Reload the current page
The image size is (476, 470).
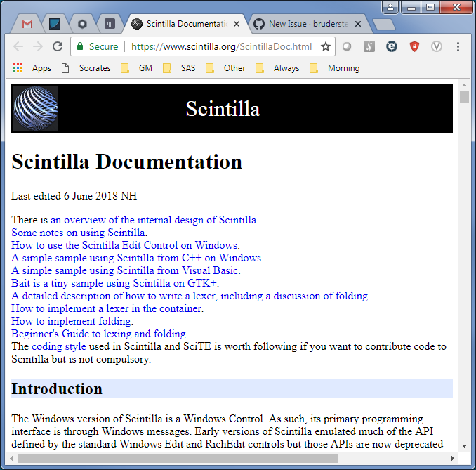58,46
